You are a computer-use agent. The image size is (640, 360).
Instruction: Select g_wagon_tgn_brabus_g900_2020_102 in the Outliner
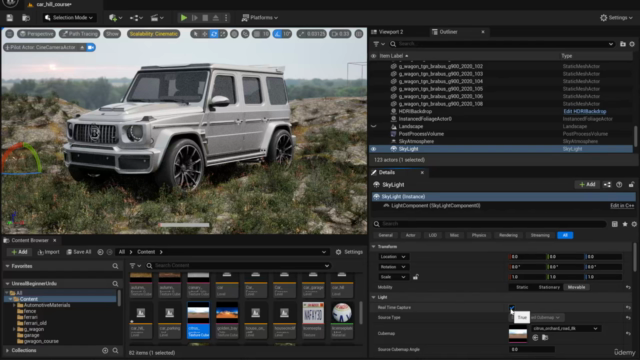point(441,66)
